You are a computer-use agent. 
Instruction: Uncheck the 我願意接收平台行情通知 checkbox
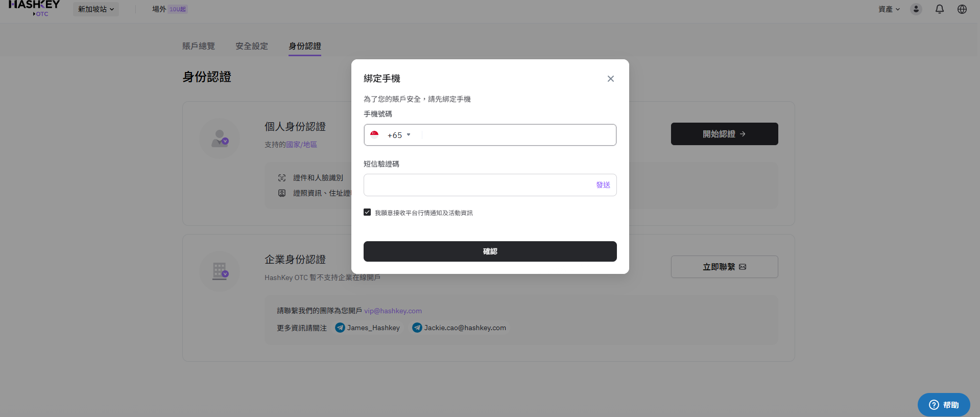[x=367, y=212]
